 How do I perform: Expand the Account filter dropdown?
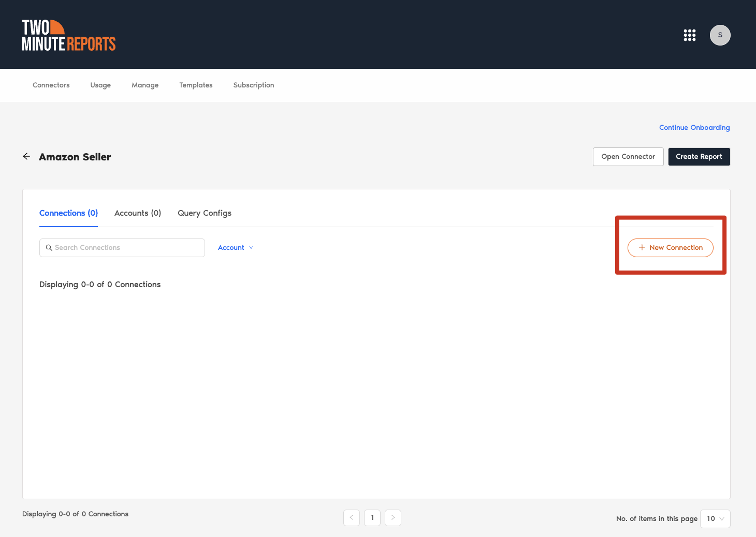[236, 248]
